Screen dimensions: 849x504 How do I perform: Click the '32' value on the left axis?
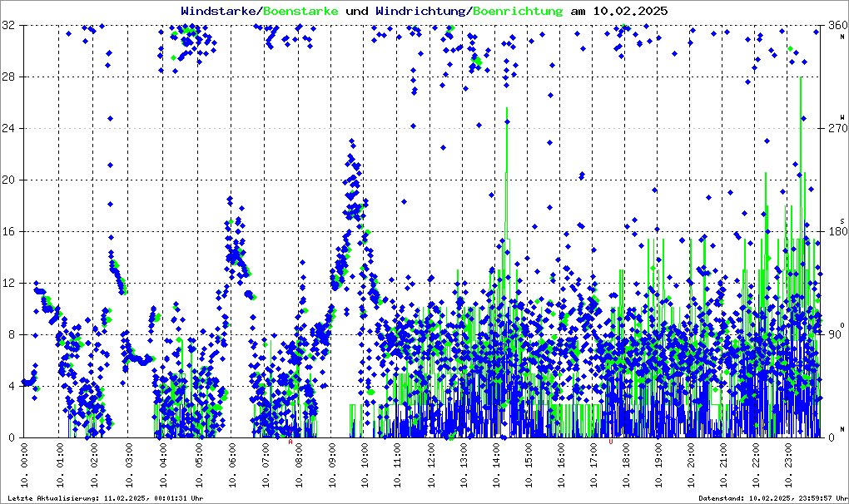click(x=9, y=26)
